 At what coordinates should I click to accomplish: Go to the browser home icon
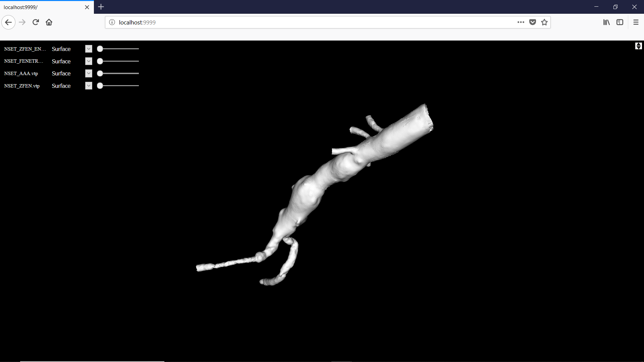[49, 22]
